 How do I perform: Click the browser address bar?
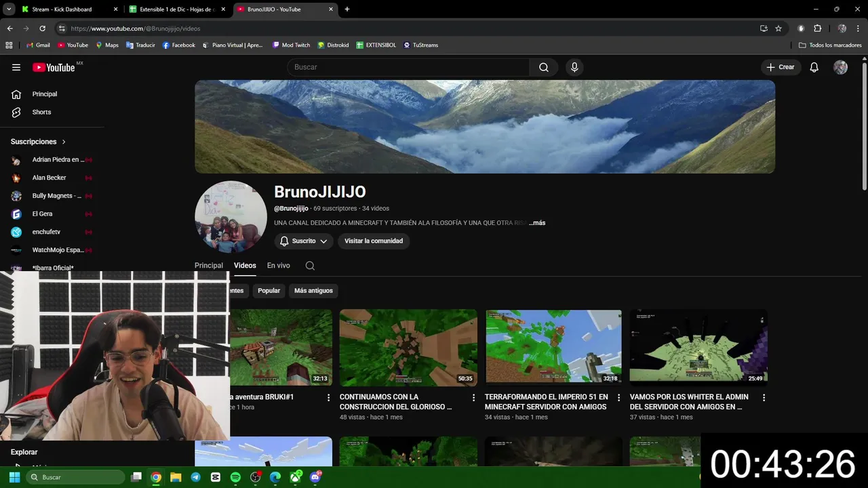tap(407, 28)
